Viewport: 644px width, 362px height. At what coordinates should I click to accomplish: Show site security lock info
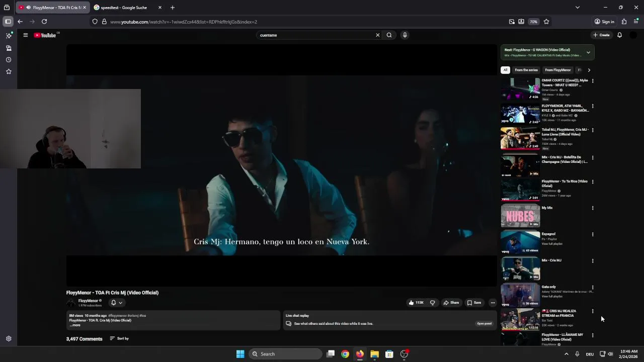[x=104, y=22]
